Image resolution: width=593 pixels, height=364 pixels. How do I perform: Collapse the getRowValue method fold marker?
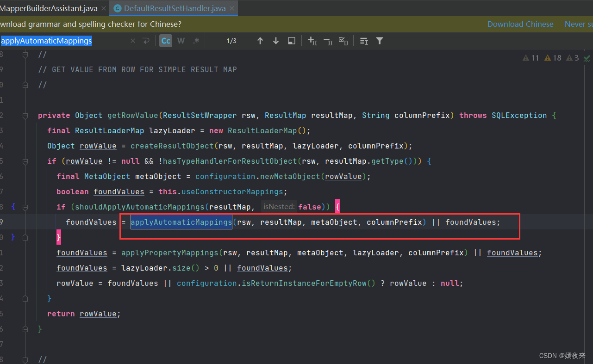coord(25,115)
